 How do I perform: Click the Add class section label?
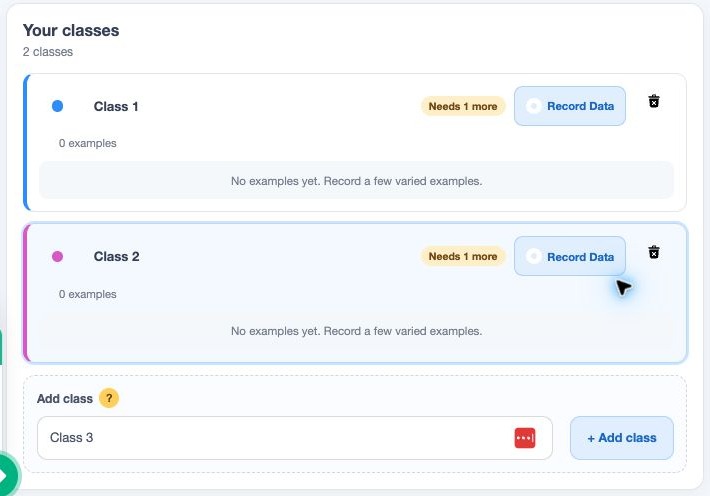pos(65,399)
